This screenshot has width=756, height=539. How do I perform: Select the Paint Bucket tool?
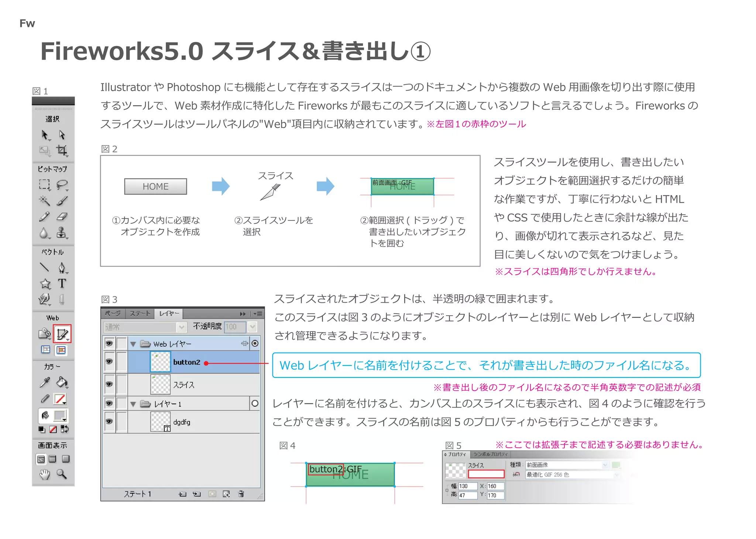pos(62,382)
